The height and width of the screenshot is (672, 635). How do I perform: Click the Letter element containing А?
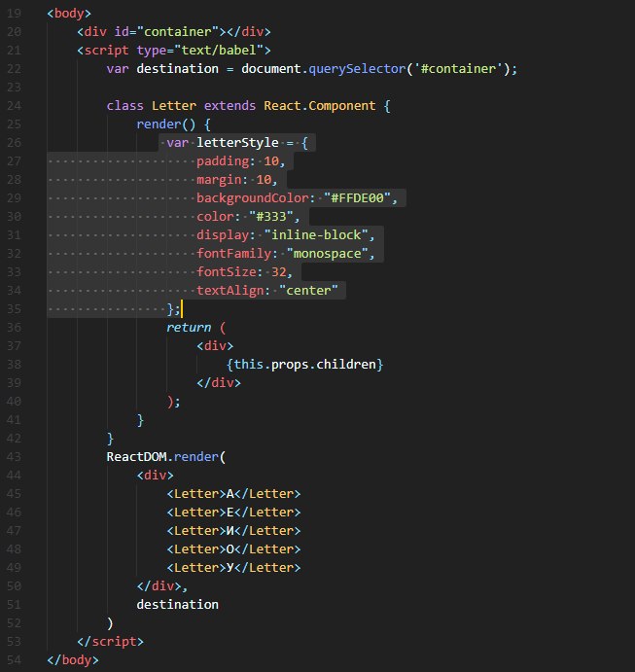coord(233,494)
